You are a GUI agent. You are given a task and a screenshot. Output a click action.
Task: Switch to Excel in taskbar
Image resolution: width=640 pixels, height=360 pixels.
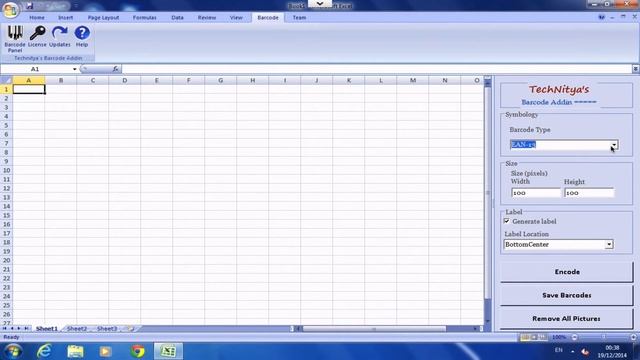point(168,351)
